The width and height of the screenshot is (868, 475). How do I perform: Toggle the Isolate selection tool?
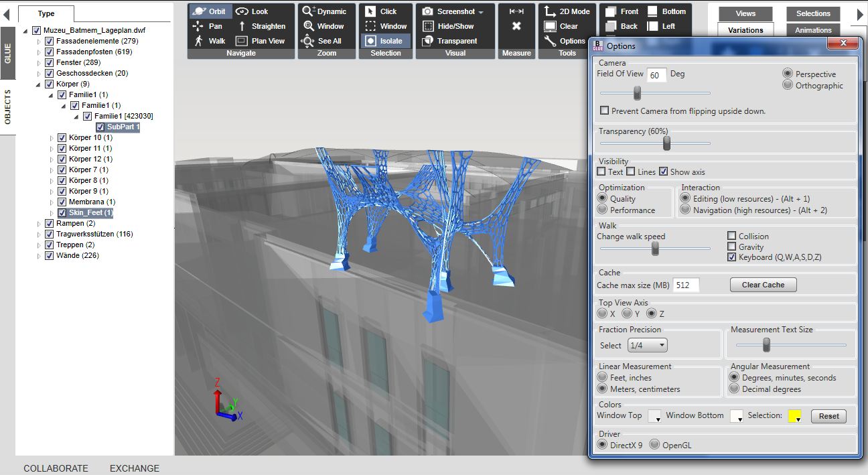(386, 41)
